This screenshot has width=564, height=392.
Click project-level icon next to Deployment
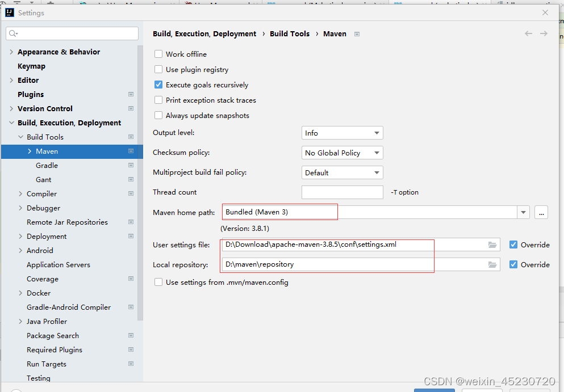tap(131, 236)
